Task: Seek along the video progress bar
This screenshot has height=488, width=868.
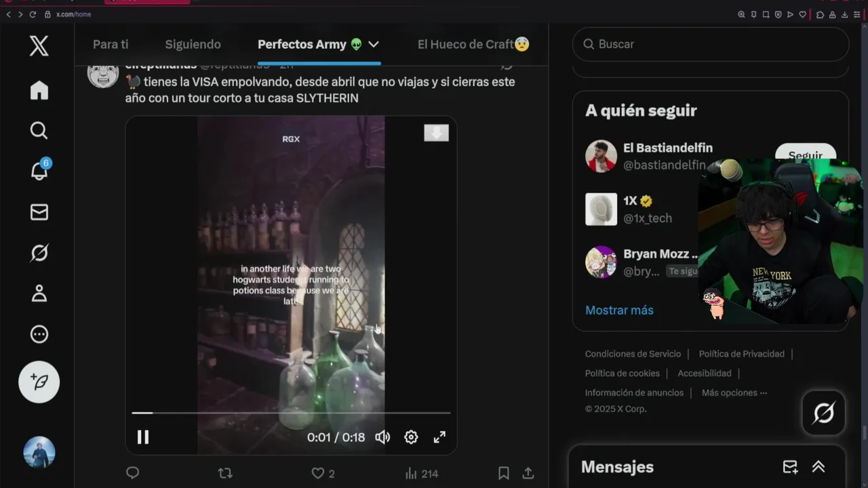Action: pos(291,412)
